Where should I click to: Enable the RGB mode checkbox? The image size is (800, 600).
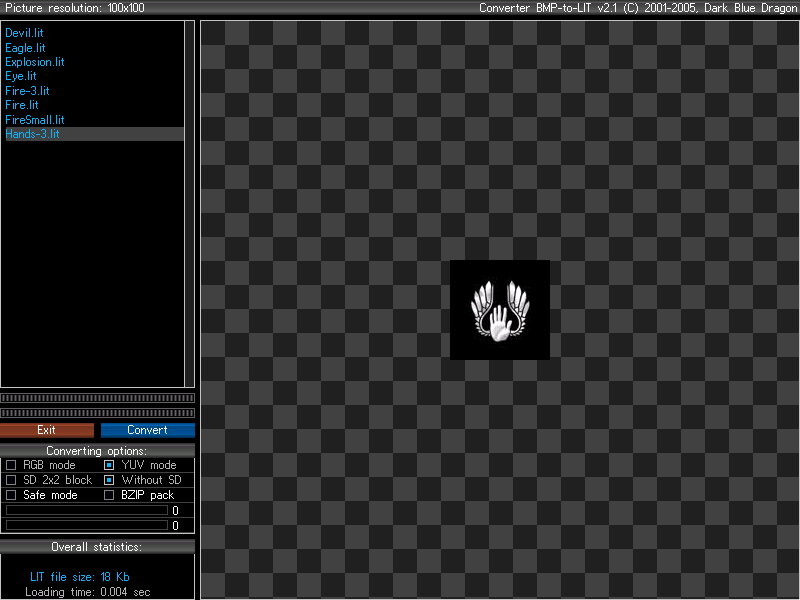[x=11, y=465]
